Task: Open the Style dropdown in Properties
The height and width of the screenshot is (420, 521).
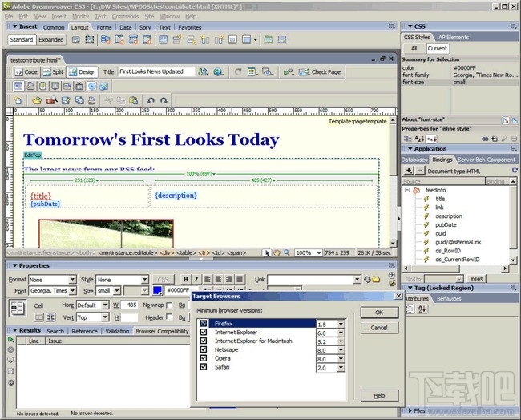Action: [x=144, y=280]
